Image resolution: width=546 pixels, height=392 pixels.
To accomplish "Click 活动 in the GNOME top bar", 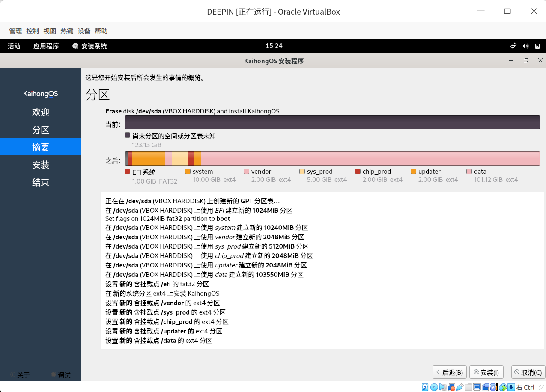I will pyautogui.click(x=14, y=46).
